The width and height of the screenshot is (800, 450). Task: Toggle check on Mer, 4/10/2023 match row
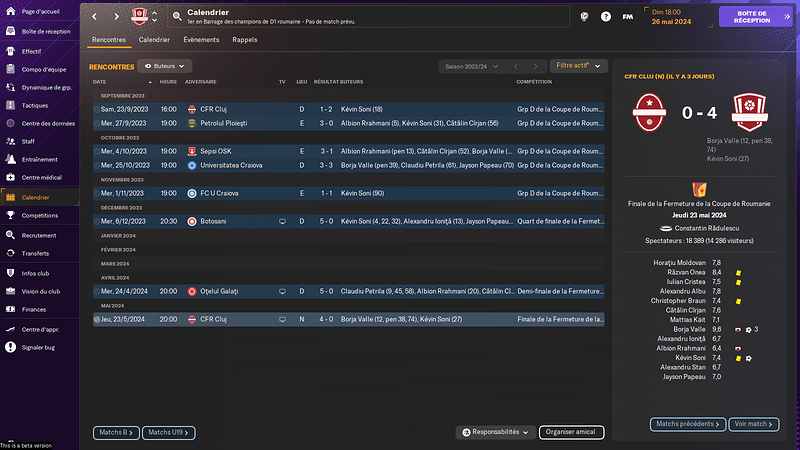tap(96, 152)
